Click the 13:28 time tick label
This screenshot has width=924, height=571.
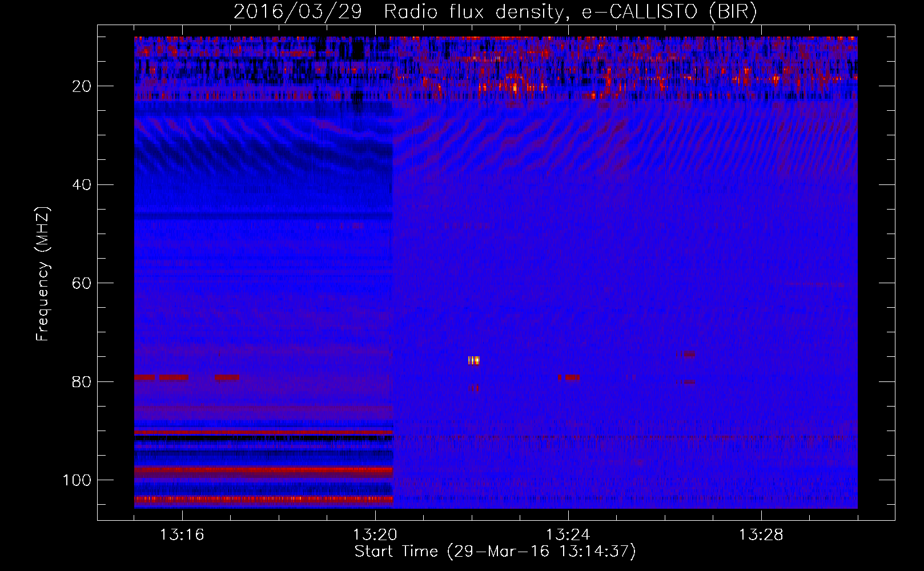[x=761, y=535]
